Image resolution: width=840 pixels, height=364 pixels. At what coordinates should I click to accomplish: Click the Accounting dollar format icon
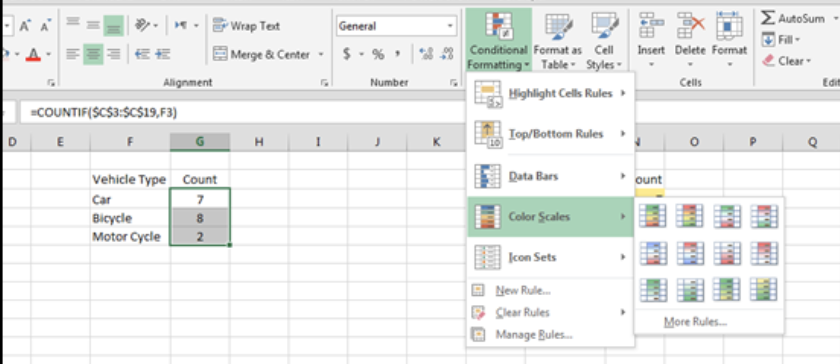(347, 54)
